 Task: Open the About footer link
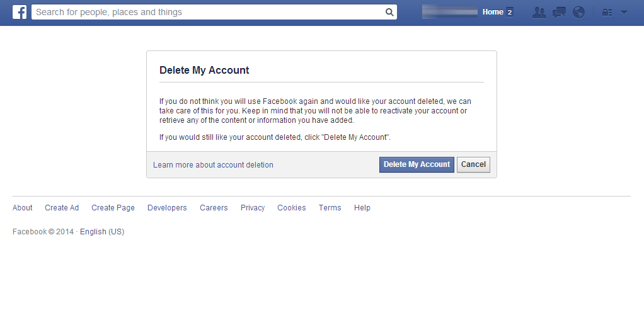22,208
